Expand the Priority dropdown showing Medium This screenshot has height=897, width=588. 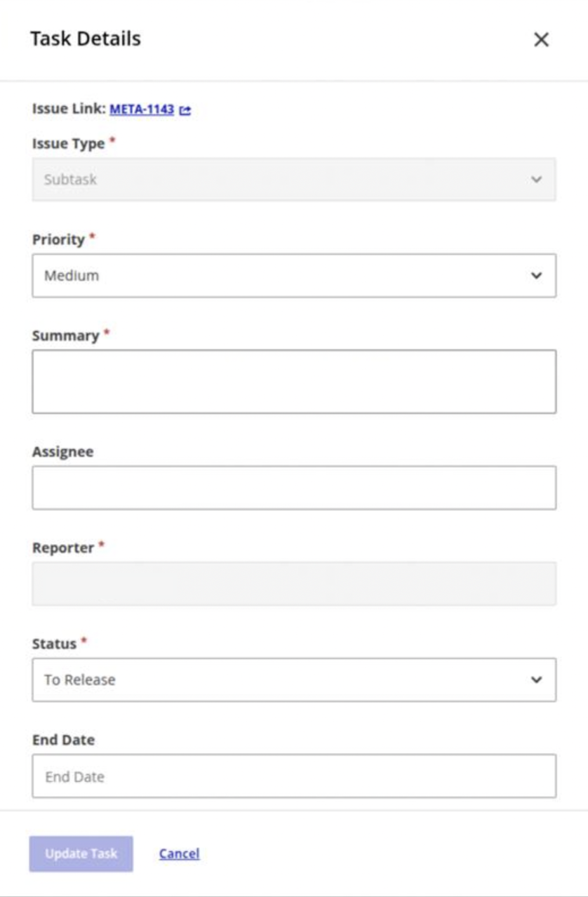coord(281,276)
